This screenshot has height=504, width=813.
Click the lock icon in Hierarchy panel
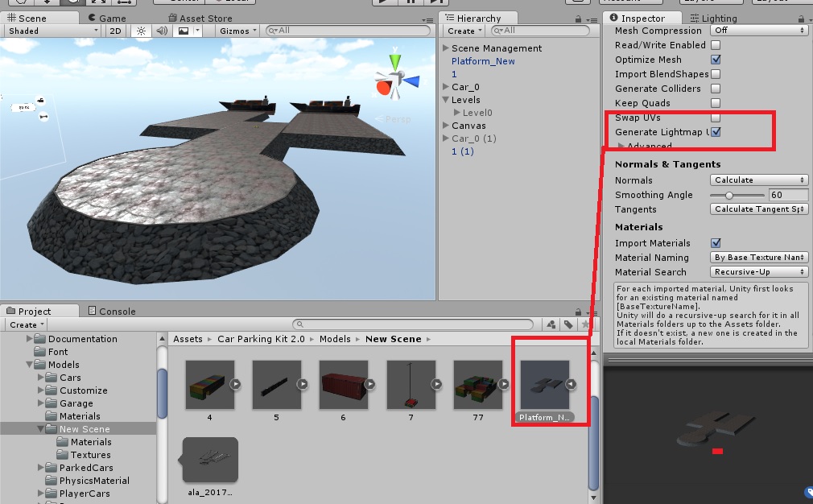577,18
